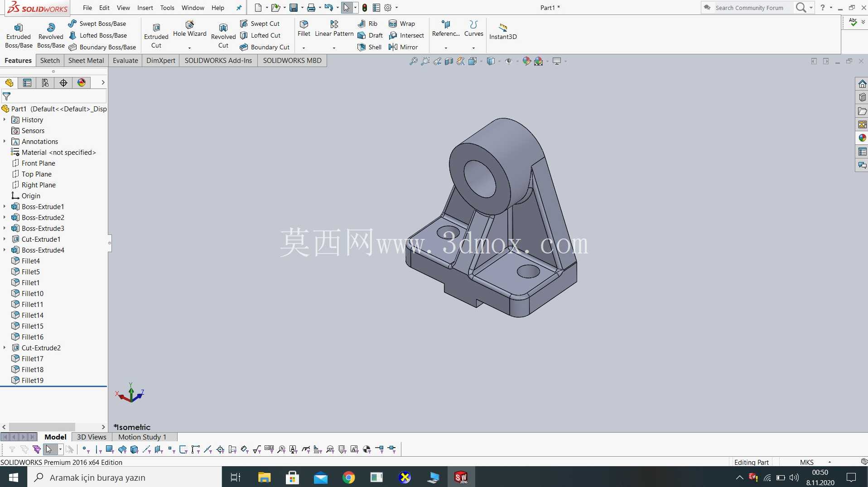The image size is (868, 487).
Task: Choose the Extruded Cut tool
Action: (x=156, y=35)
